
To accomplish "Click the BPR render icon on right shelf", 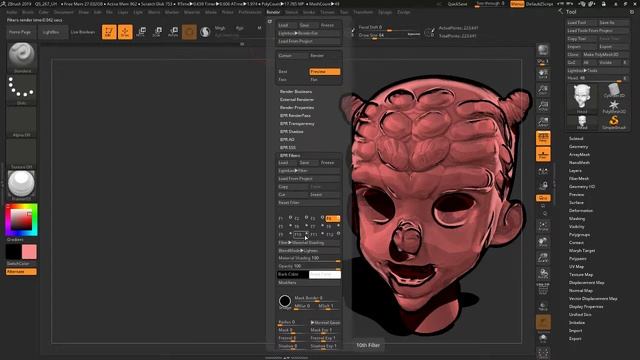I will 543,51.
